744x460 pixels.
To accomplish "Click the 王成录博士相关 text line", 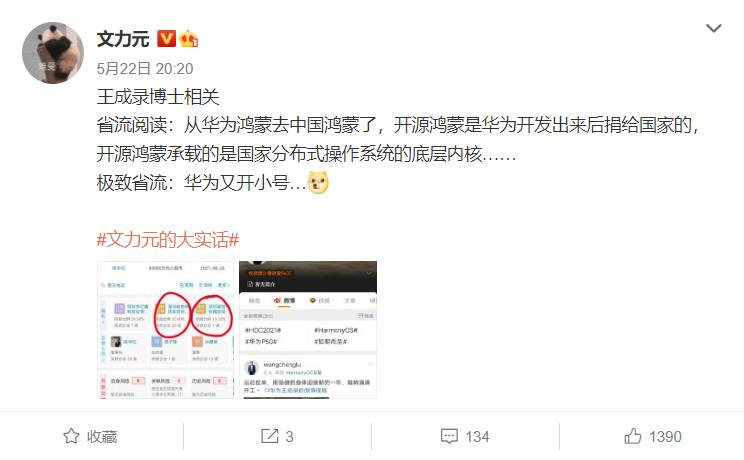I will (158, 97).
